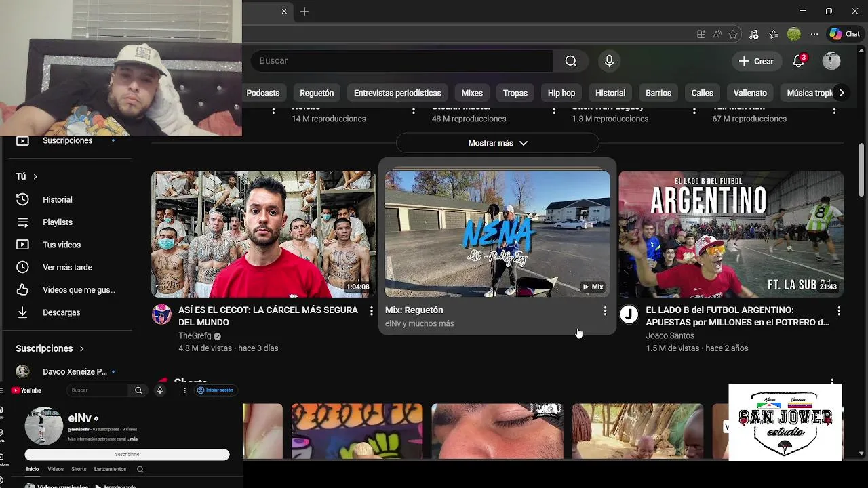This screenshot has width=868, height=488.
Task: Expand the Tú sidebar section
Action: 27,176
